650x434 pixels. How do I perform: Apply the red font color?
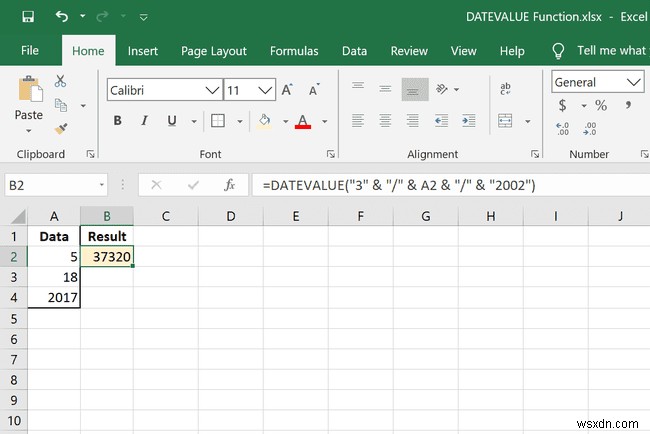[x=303, y=121]
